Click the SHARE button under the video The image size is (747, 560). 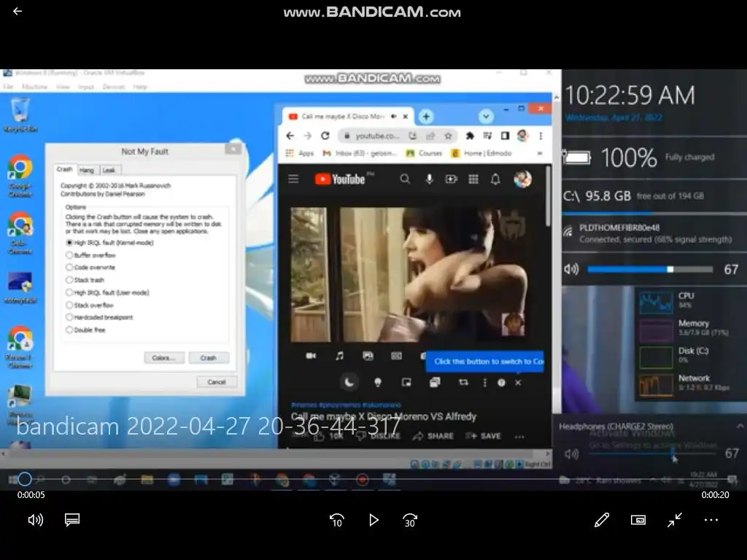coord(433,436)
